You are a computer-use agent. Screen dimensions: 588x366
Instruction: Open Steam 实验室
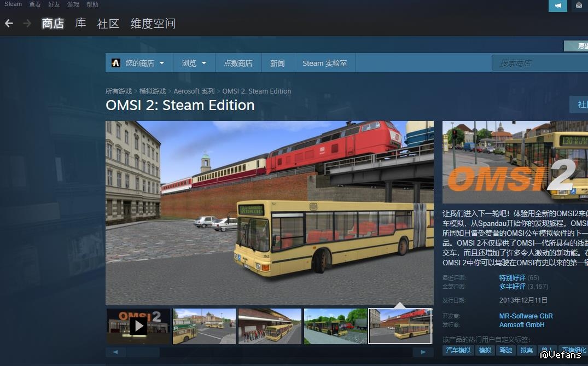(325, 63)
